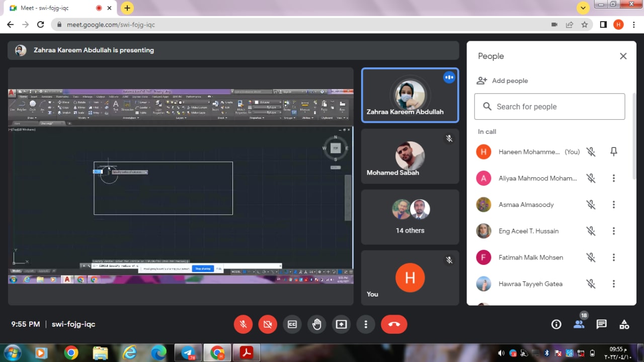Open the chat with everyone panel

(601, 324)
